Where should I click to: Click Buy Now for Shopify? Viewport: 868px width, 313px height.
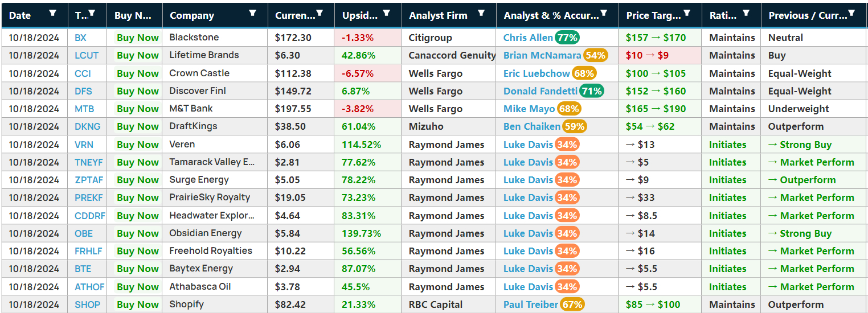coord(137,304)
